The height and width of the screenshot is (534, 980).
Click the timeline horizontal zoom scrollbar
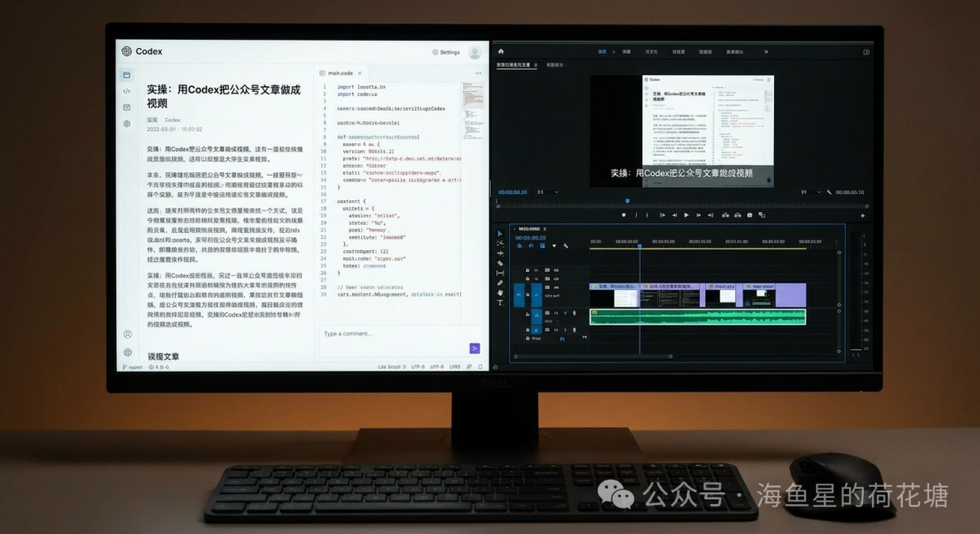[x=593, y=356]
